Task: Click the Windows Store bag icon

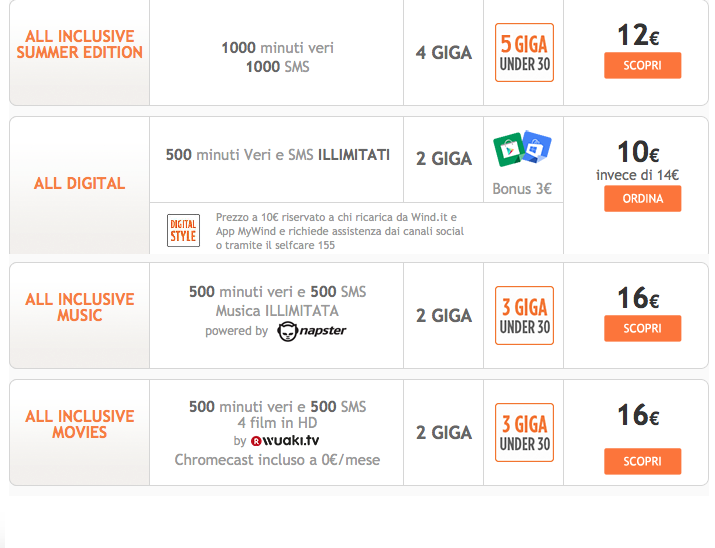Action: [537, 146]
